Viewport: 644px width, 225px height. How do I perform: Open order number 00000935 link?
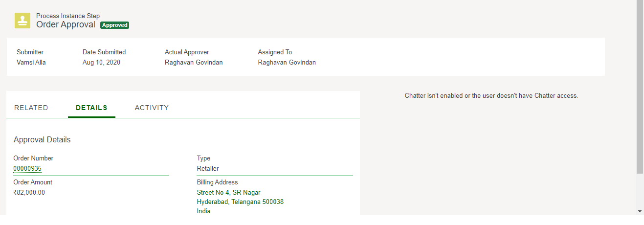click(27, 169)
